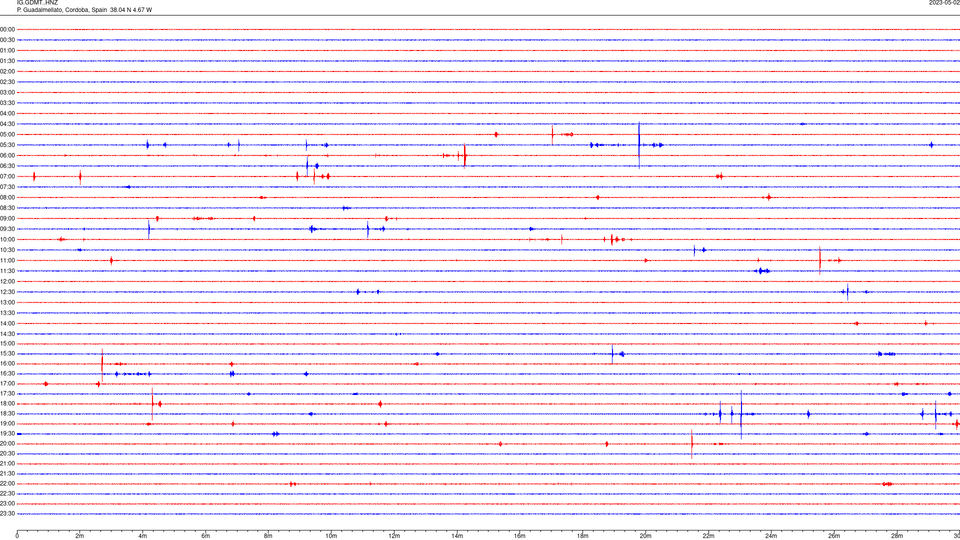Click the 8m tick label on the x-axis
The height and width of the screenshot is (540, 960).
click(x=268, y=536)
